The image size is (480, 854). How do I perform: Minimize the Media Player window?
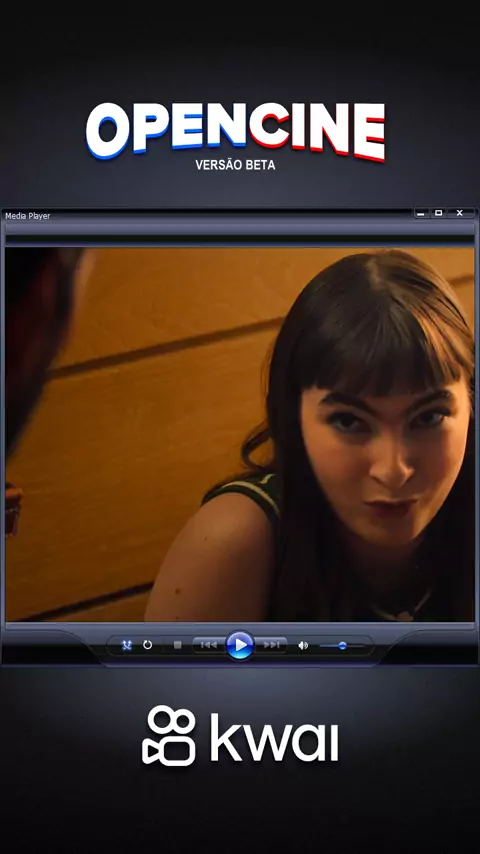[420, 213]
